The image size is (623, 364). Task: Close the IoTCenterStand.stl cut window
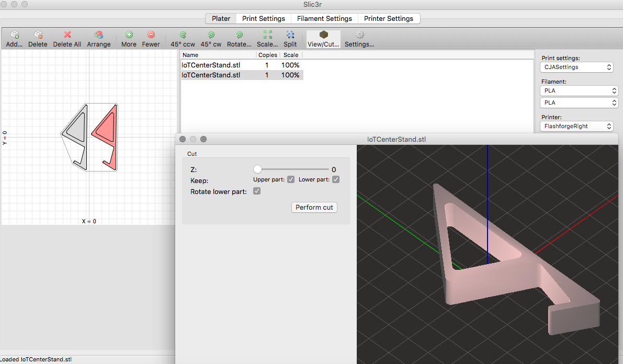tap(183, 139)
